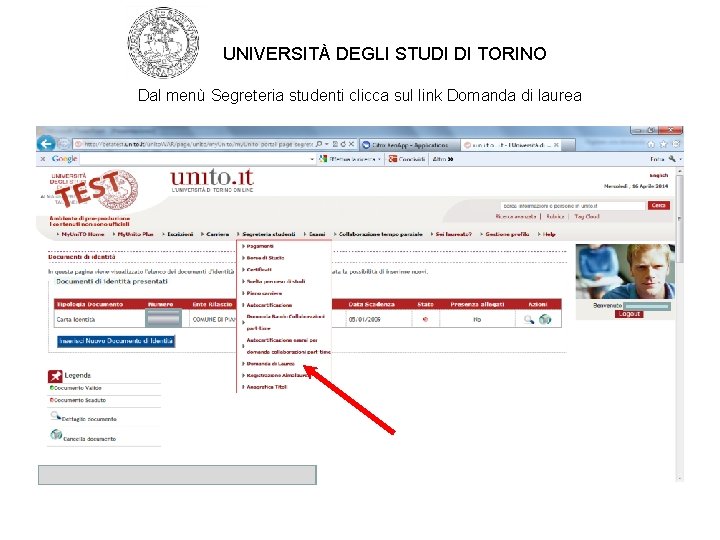Open the browser home icon
Image resolution: width=720 pixels, height=540 pixels.
click(651, 144)
